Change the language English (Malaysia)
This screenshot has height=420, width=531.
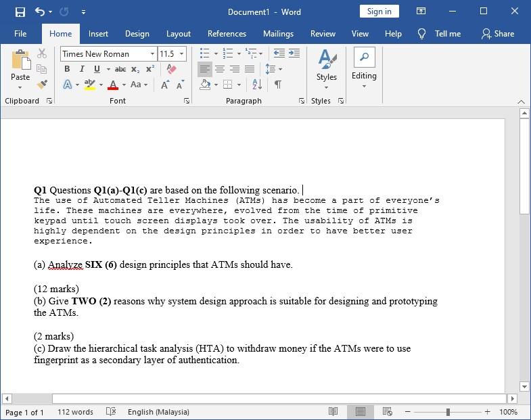(158, 412)
